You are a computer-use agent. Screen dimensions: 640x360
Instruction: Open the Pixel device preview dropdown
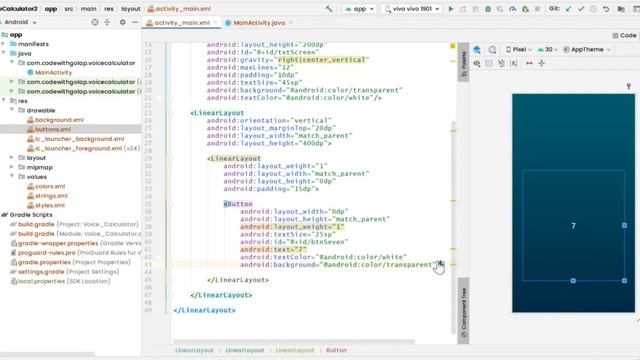tap(519, 49)
